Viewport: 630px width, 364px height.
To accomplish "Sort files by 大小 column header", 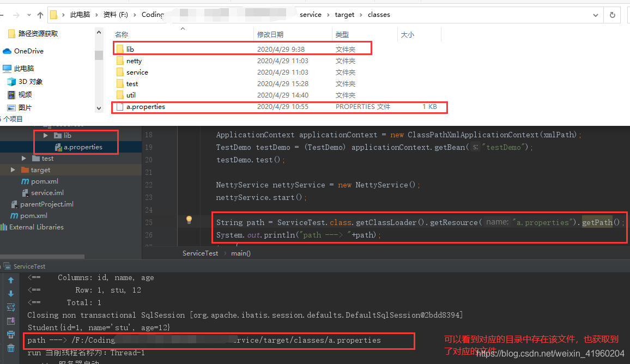I will click(407, 35).
